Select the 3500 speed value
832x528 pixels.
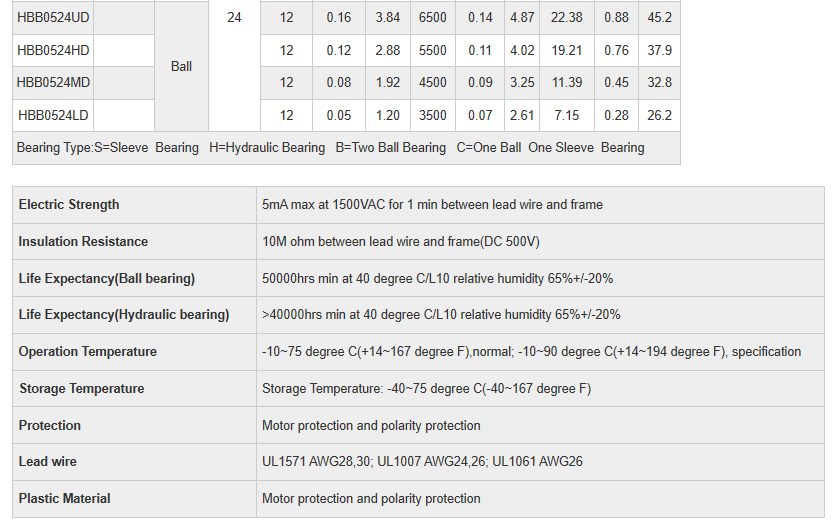(433, 116)
